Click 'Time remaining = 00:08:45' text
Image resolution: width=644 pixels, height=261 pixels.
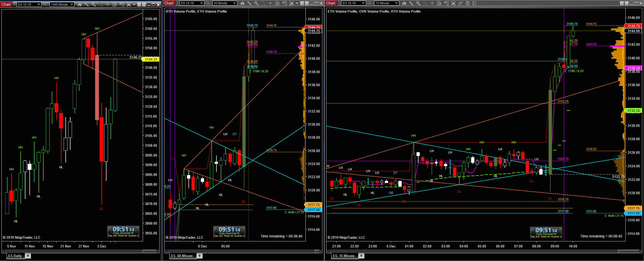[601, 236]
